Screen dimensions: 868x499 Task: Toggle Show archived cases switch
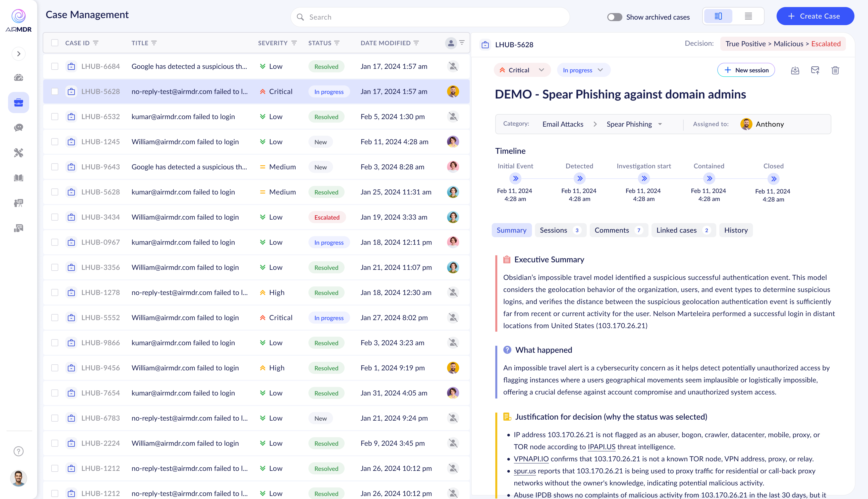click(615, 17)
